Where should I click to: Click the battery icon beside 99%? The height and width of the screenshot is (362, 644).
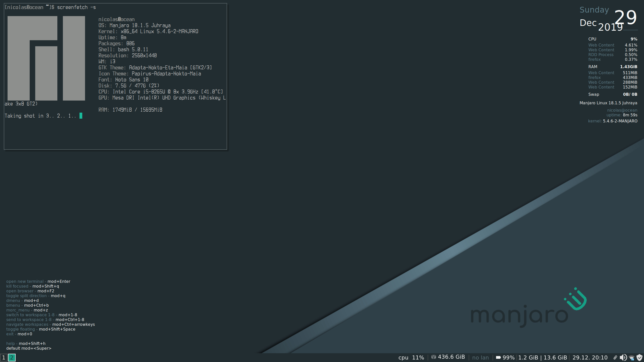click(x=498, y=357)
